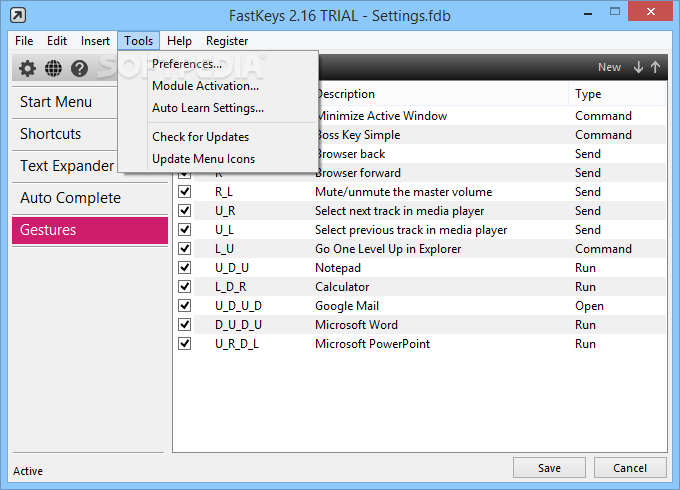The image size is (680, 490).
Task: Select the Browser forward row
Action: pos(491,173)
